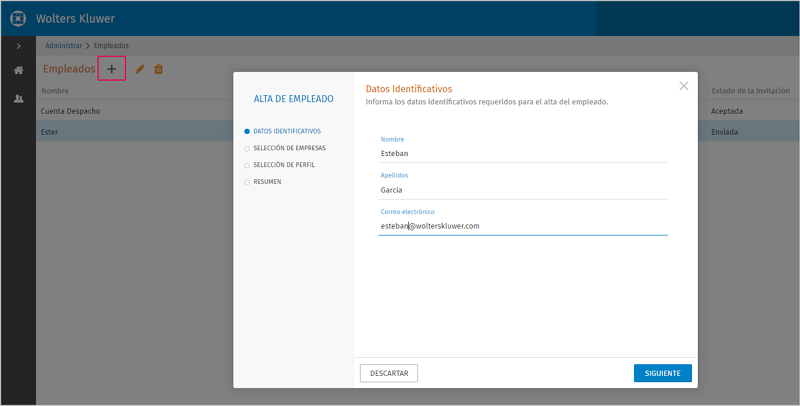800x406 pixels.
Task: Delete the employee with the trash icon
Action: 159,69
